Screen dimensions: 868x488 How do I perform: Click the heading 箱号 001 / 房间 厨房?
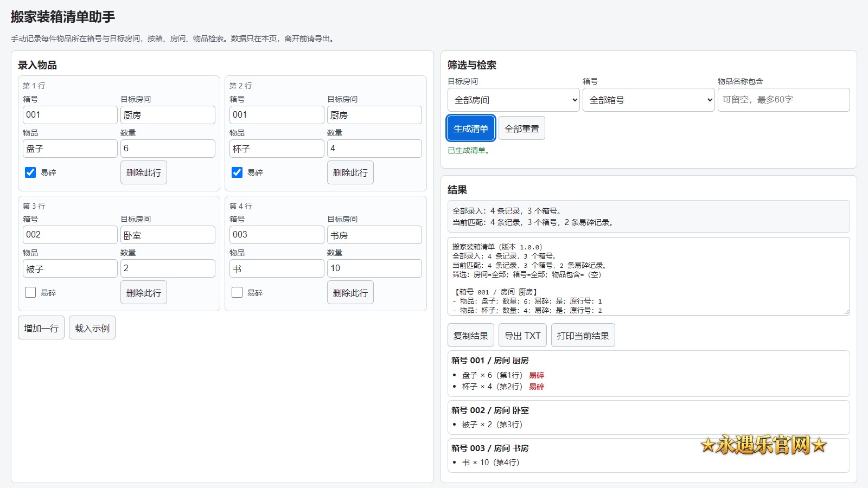pyautogui.click(x=490, y=360)
